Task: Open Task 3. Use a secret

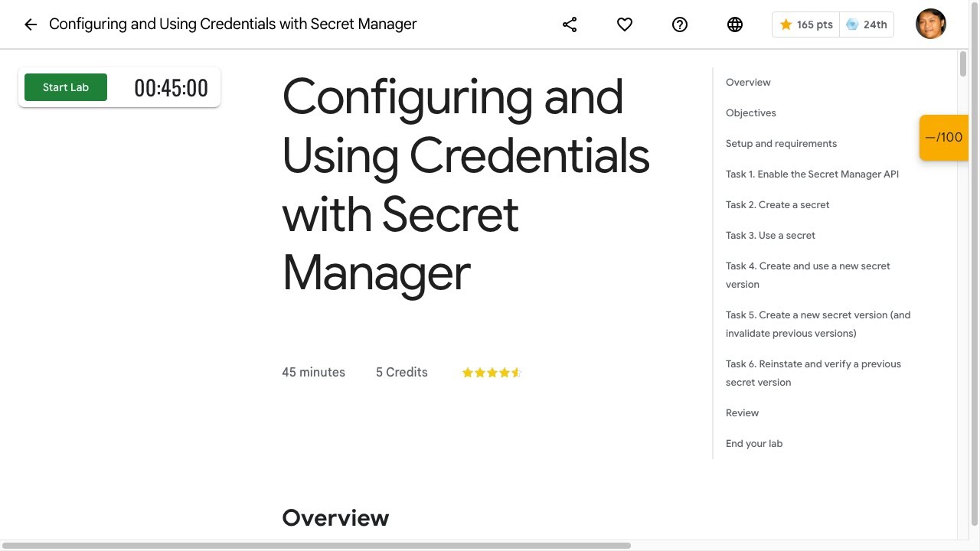Action: click(770, 235)
